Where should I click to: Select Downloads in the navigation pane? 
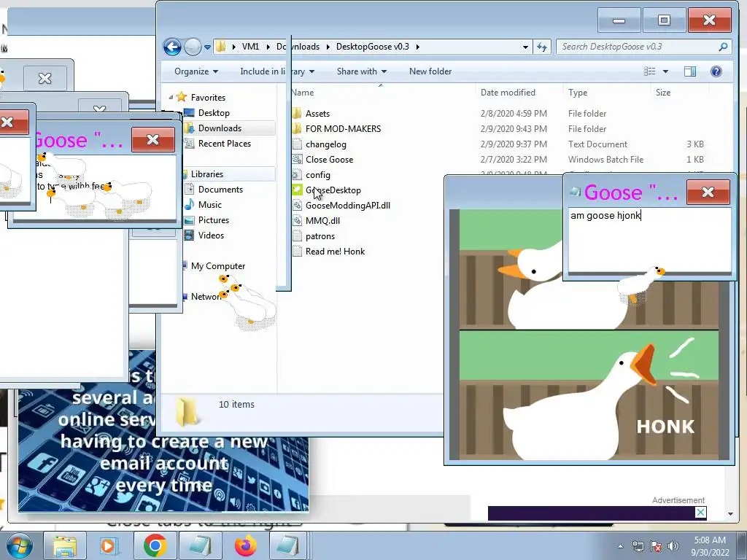point(220,128)
